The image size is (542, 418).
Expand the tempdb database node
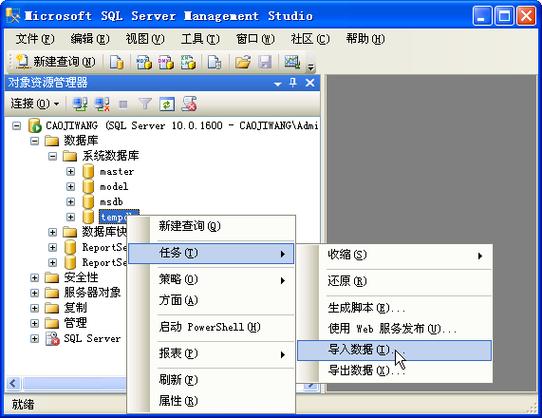tap(71, 217)
